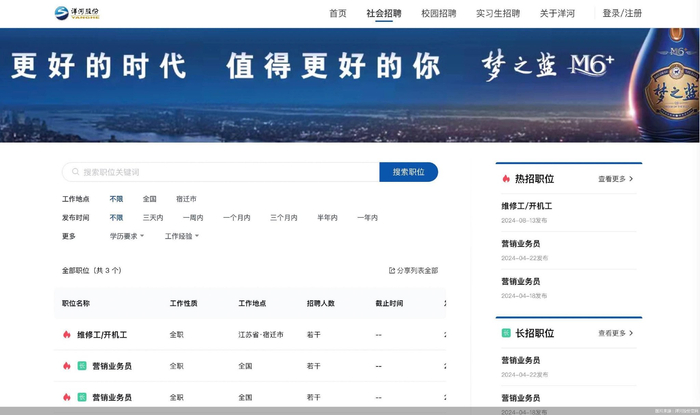The height and width of the screenshot is (415, 700).
Task: Open 校园招聘 navigation tab
Action: [x=439, y=13]
